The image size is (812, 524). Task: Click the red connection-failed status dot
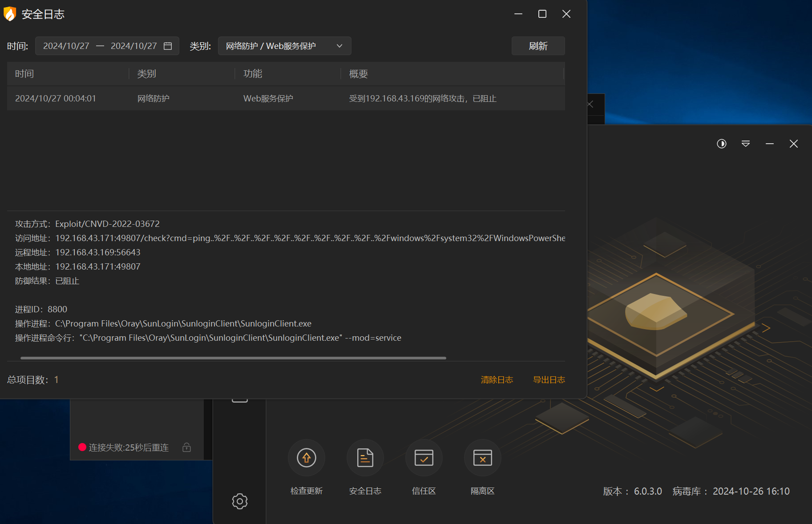(x=82, y=447)
